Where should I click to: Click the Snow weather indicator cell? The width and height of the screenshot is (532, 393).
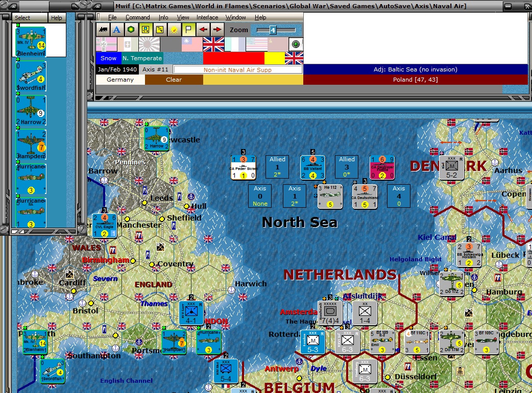(108, 58)
